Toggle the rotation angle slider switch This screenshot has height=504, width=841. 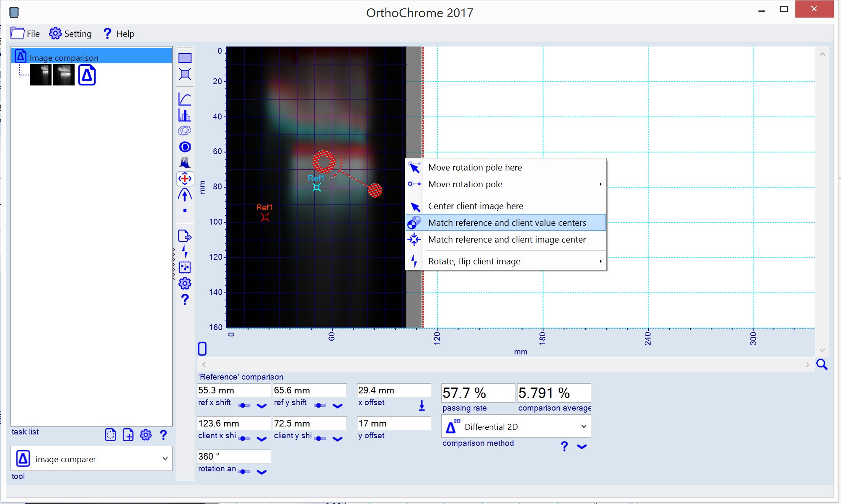244,472
